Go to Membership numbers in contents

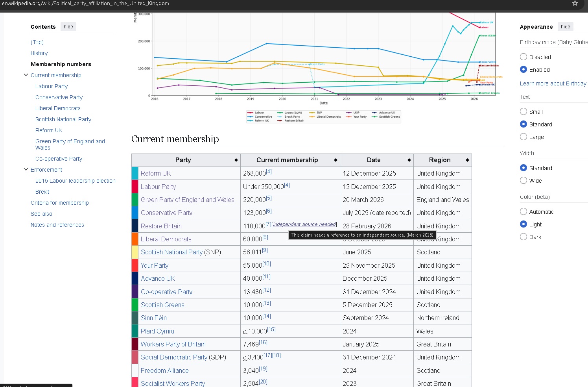(x=61, y=64)
